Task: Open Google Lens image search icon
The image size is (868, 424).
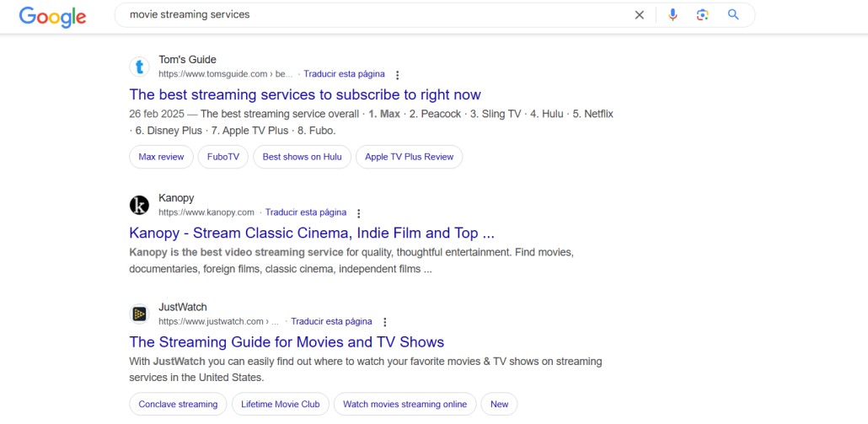Action: [x=703, y=15]
